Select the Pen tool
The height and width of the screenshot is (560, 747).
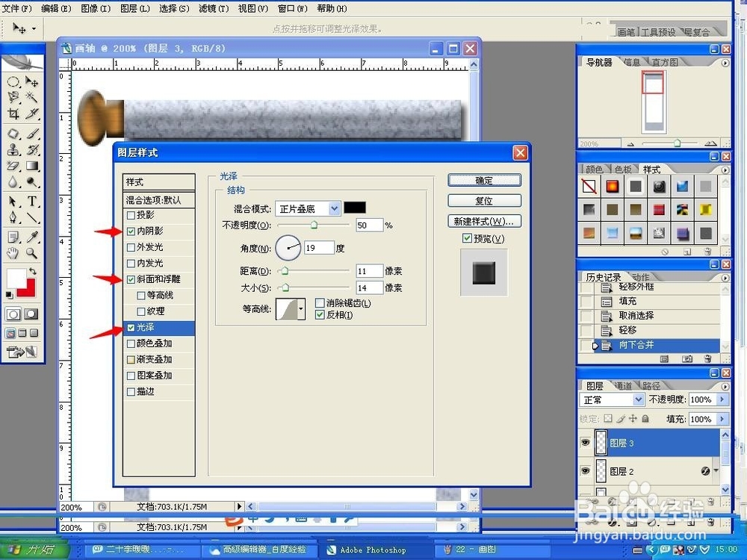point(13,217)
